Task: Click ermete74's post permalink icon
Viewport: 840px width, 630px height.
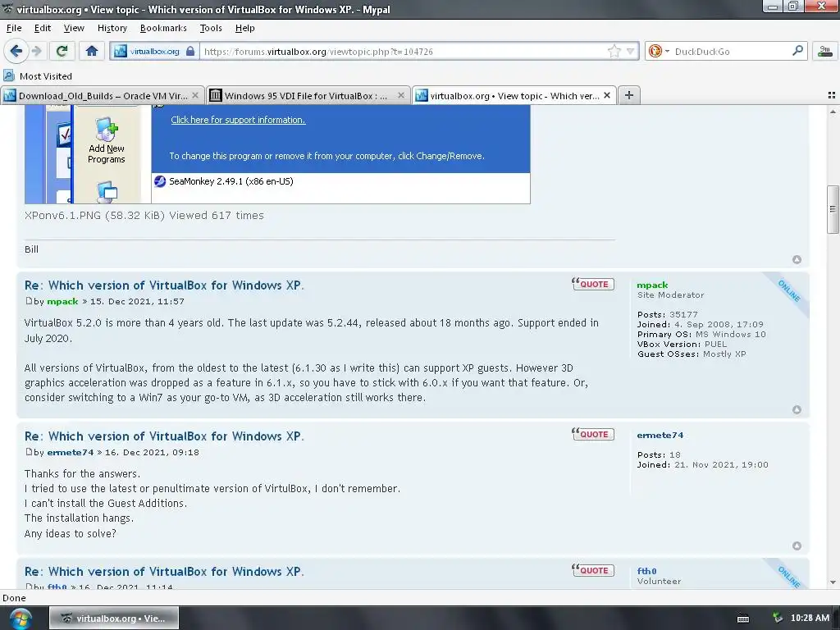Action: (x=29, y=452)
